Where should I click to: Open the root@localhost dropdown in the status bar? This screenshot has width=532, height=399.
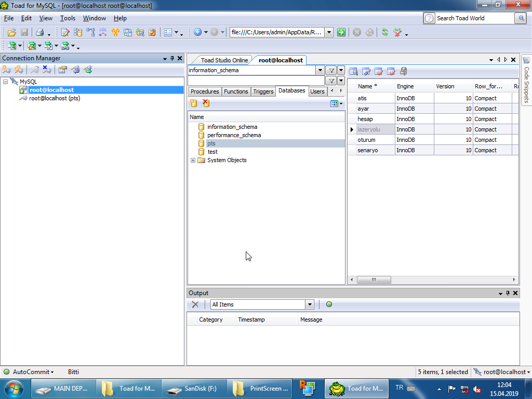coord(502,372)
